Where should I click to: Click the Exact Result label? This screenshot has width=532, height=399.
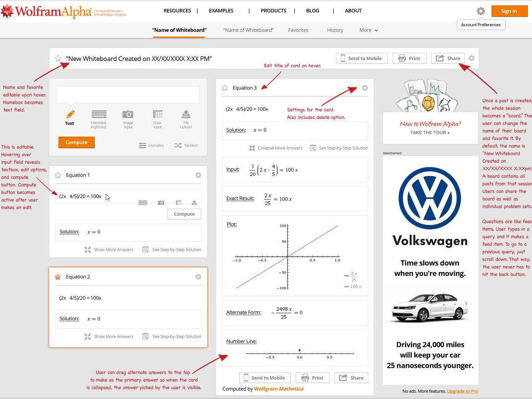click(240, 198)
